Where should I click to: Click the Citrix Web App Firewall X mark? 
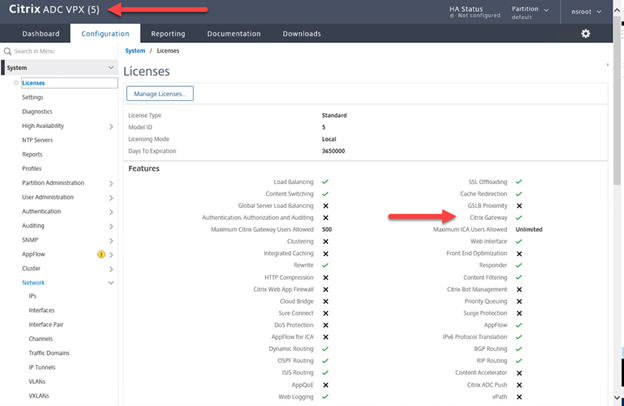[325, 289]
